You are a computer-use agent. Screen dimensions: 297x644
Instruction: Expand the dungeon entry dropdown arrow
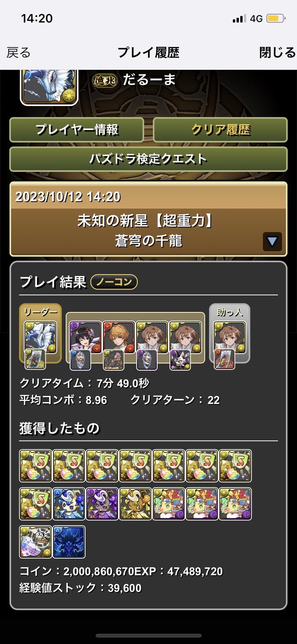coord(272,241)
